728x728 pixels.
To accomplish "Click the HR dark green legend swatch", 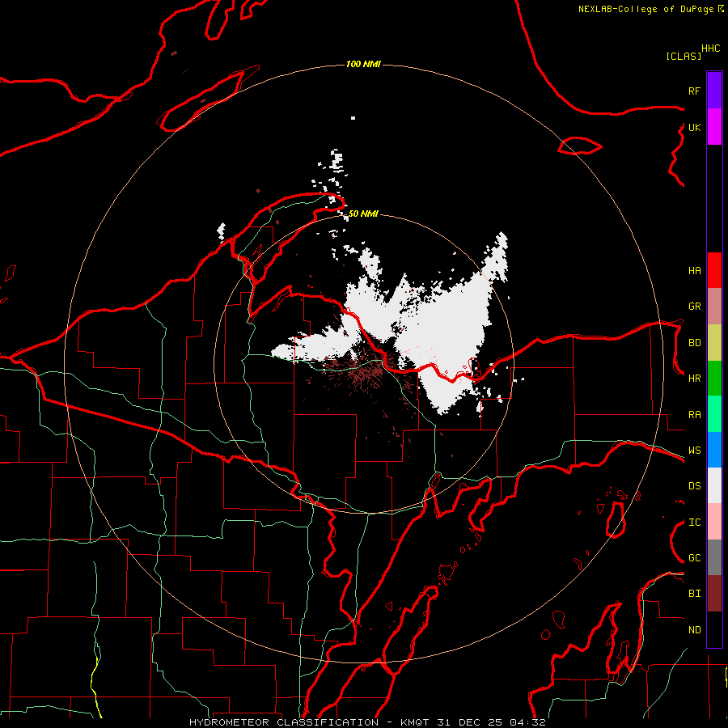I will pos(714,379).
